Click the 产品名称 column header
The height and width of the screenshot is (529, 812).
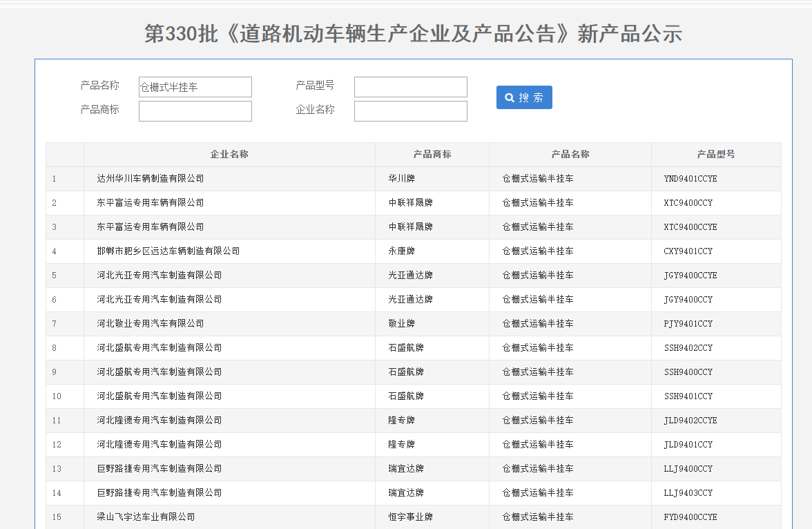570,155
